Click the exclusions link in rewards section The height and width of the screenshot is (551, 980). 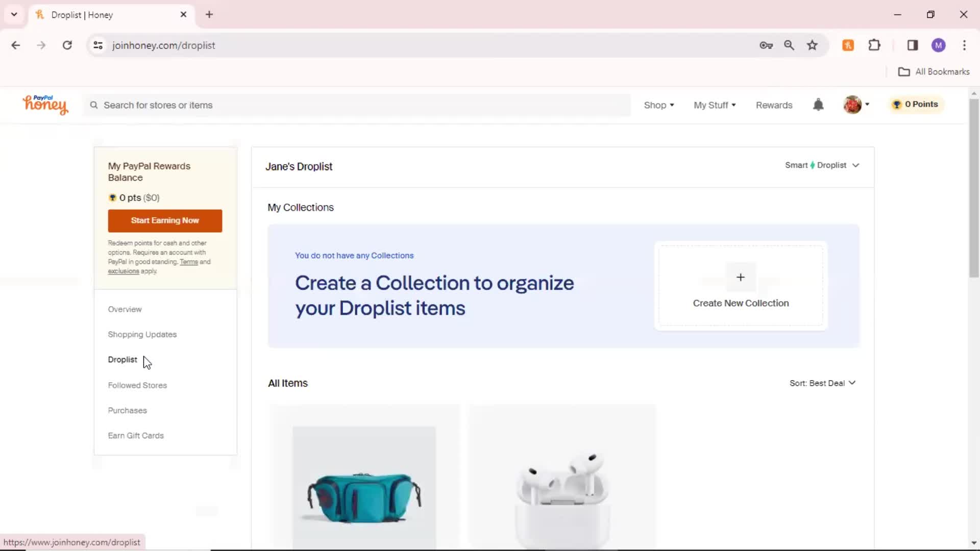(123, 271)
